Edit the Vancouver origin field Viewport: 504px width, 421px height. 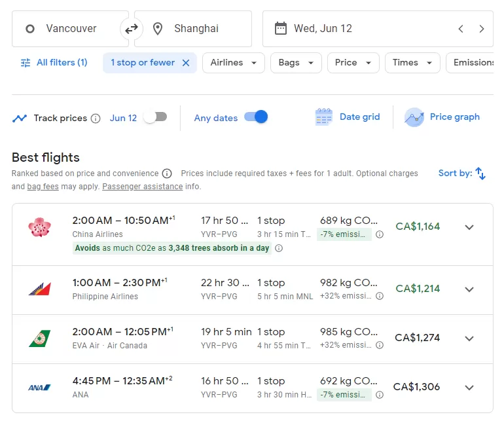click(x=70, y=29)
